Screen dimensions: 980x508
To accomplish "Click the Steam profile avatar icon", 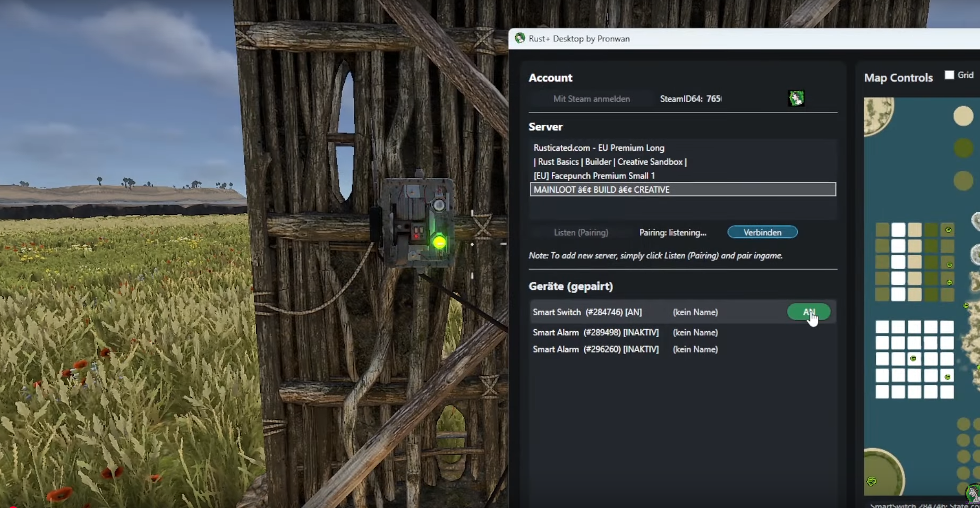I will (x=796, y=98).
